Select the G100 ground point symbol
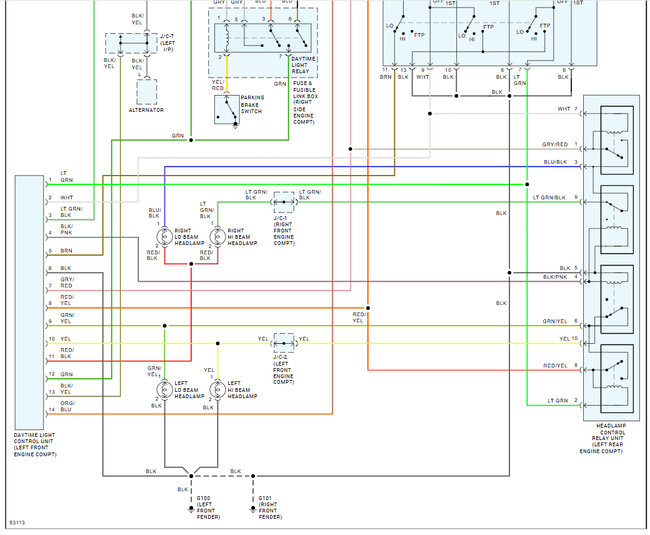The width and height of the screenshot is (650, 535). pyautogui.click(x=191, y=509)
